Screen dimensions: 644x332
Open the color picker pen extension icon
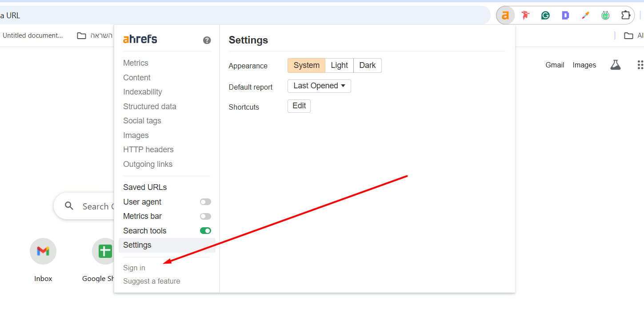click(x=585, y=16)
